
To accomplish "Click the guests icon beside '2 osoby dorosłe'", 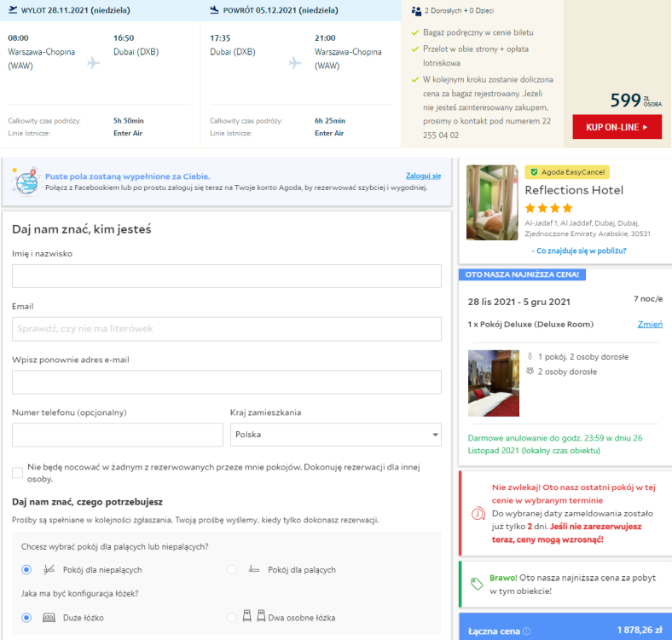I will [x=530, y=371].
